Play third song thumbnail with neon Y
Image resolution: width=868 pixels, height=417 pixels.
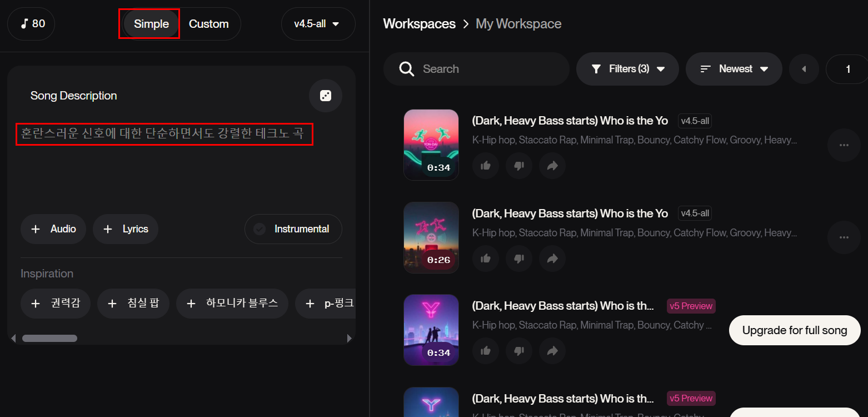click(431, 330)
